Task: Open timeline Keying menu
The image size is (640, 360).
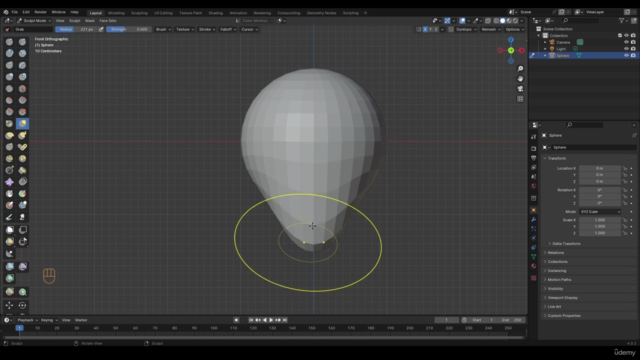Action: point(49,320)
